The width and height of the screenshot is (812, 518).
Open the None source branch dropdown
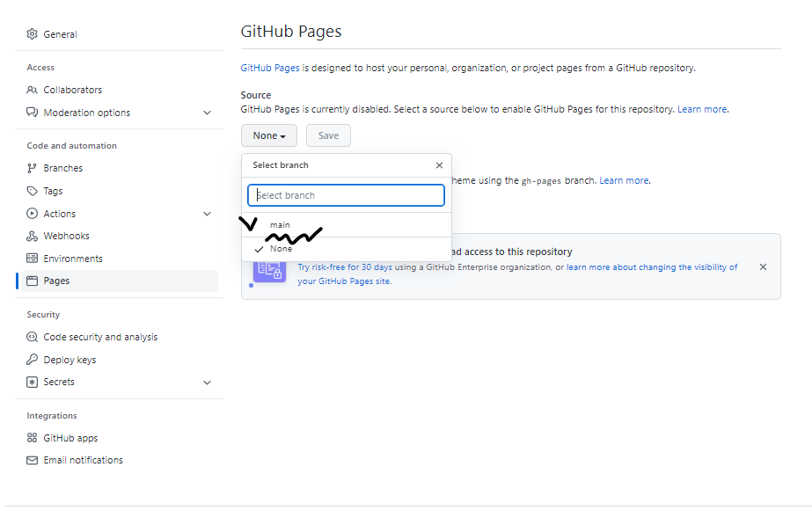[x=269, y=135]
